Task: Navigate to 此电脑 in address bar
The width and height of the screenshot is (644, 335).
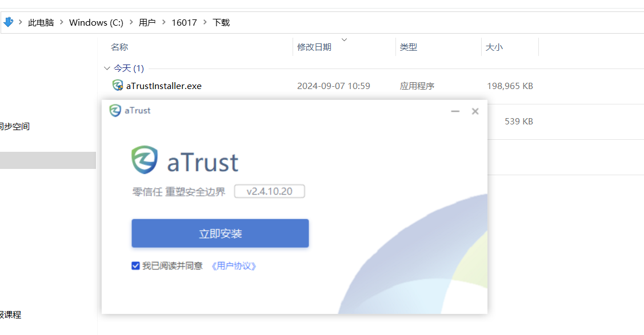Action: 41,23
